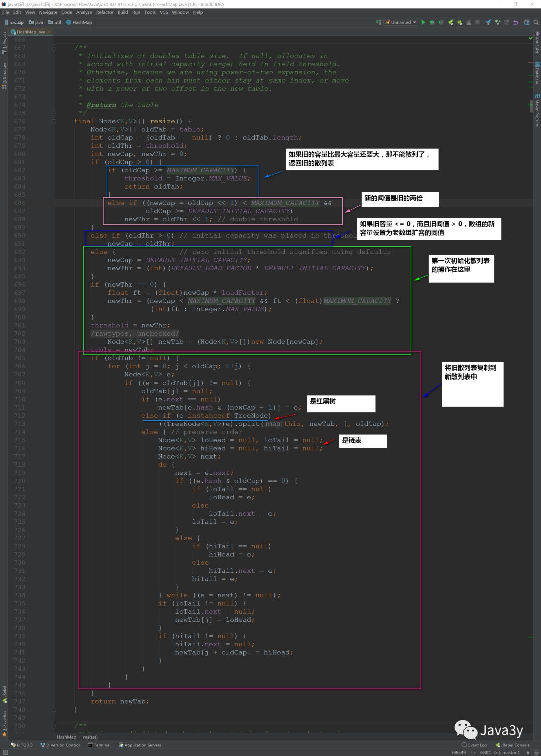Click the util folder breadcrumb in navigation bar
541x756 pixels.
coord(55,22)
